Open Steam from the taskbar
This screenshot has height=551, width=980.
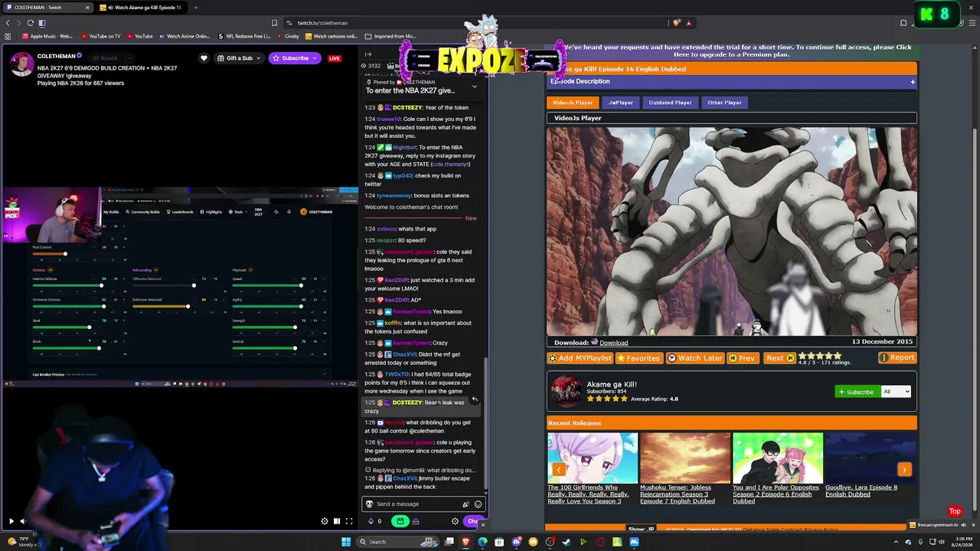coord(567,542)
